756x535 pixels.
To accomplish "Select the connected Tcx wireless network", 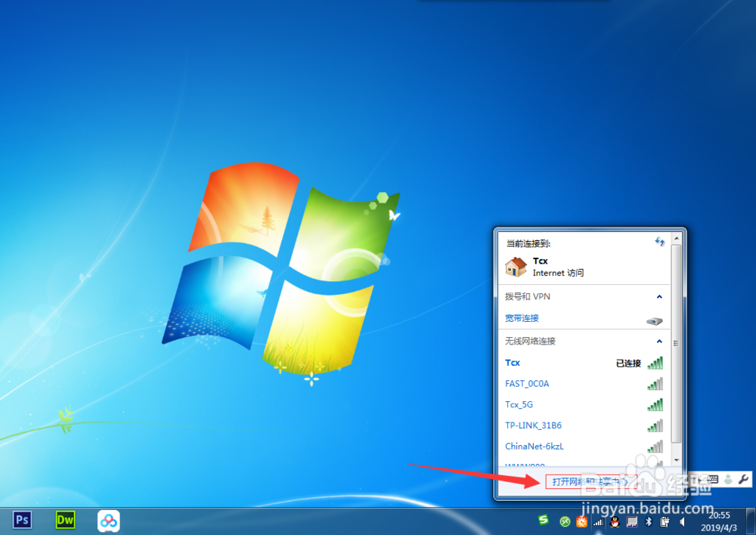I will coord(584,363).
